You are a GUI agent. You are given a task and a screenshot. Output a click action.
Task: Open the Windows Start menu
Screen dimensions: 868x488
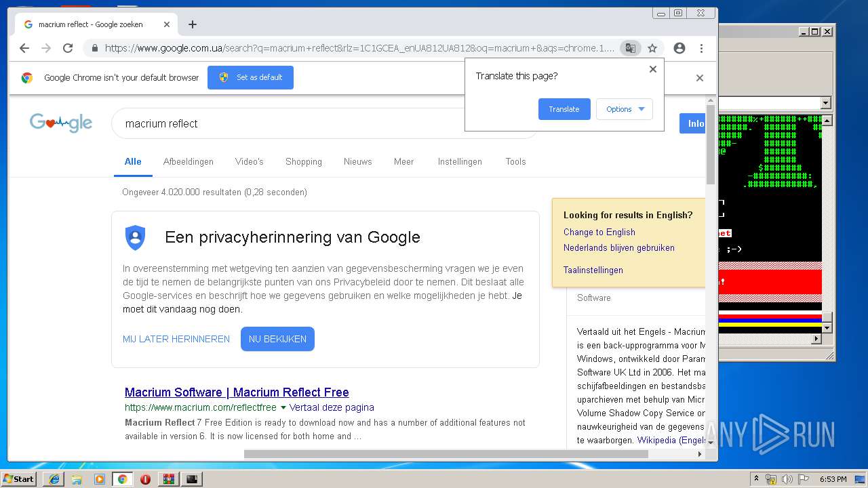click(19, 479)
